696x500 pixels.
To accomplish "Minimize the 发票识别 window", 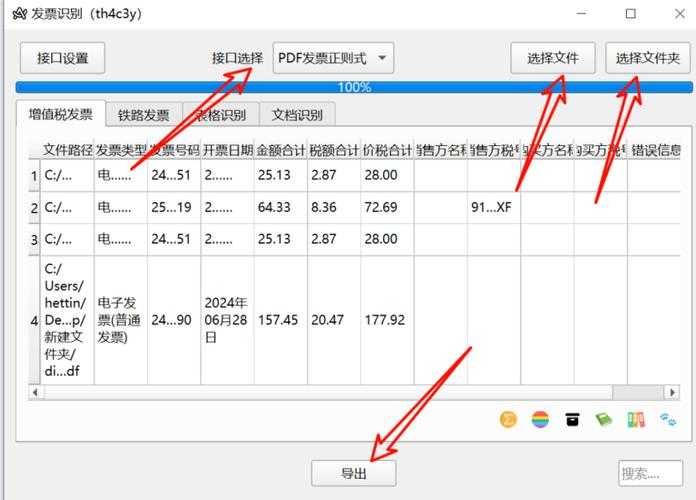I will (x=581, y=14).
